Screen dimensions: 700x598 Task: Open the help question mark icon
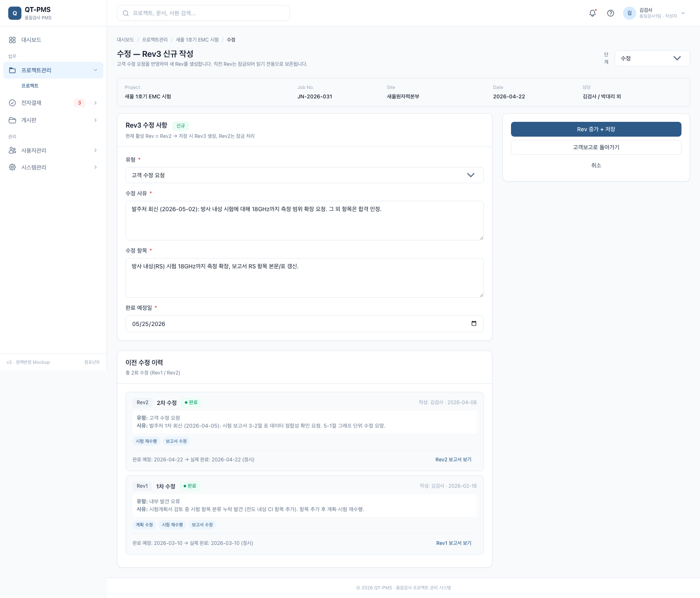611,13
